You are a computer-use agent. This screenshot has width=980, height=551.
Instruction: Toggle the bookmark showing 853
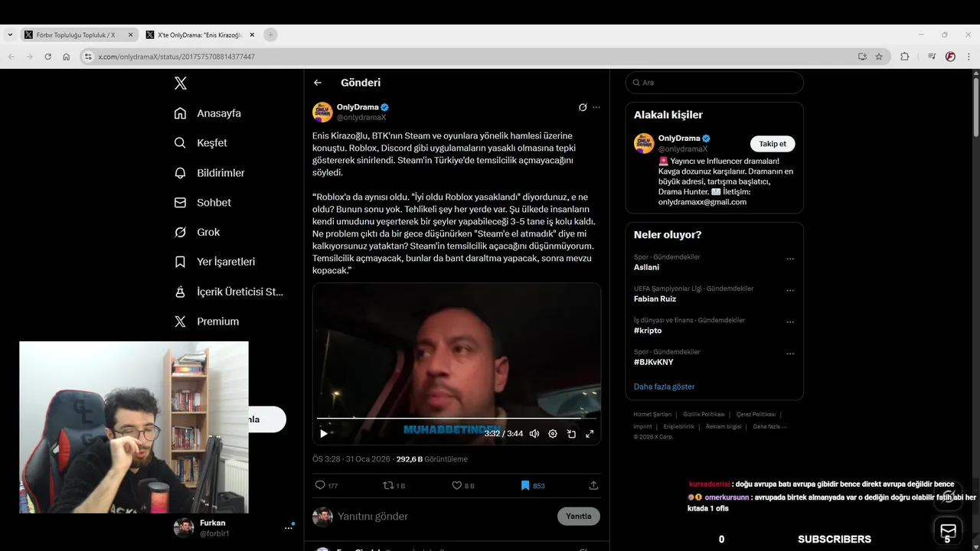[x=532, y=485]
